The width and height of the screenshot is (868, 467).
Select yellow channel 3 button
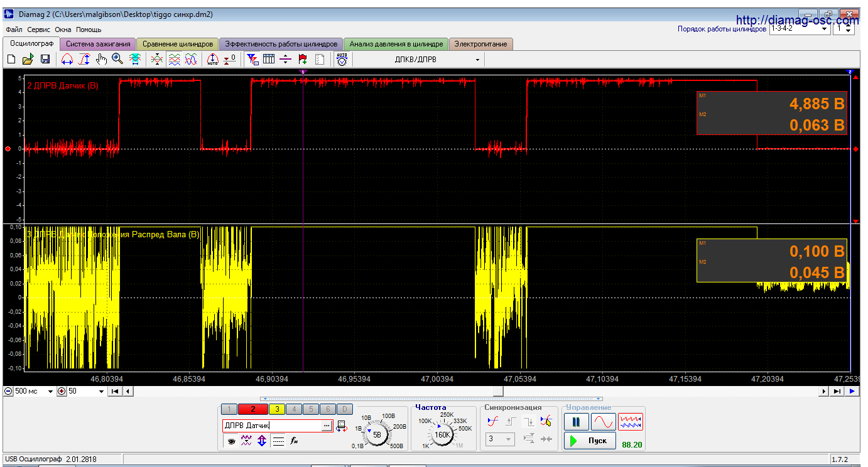pyautogui.click(x=277, y=409)
